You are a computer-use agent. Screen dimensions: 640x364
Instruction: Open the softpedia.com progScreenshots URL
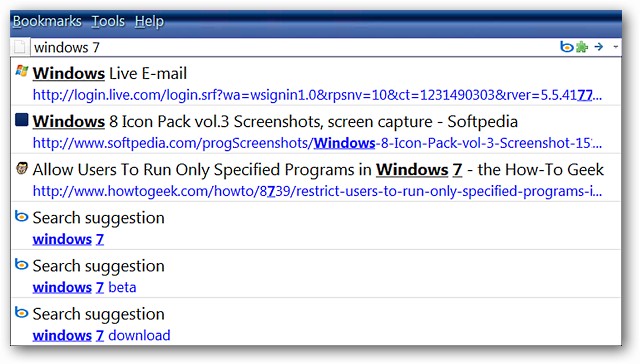click(x=317, y=143)
